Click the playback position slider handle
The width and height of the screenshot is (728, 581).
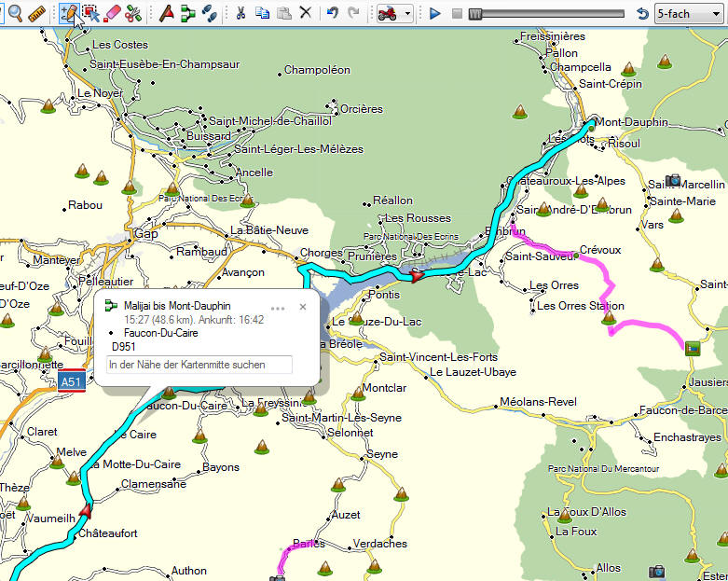click(475, 13)
